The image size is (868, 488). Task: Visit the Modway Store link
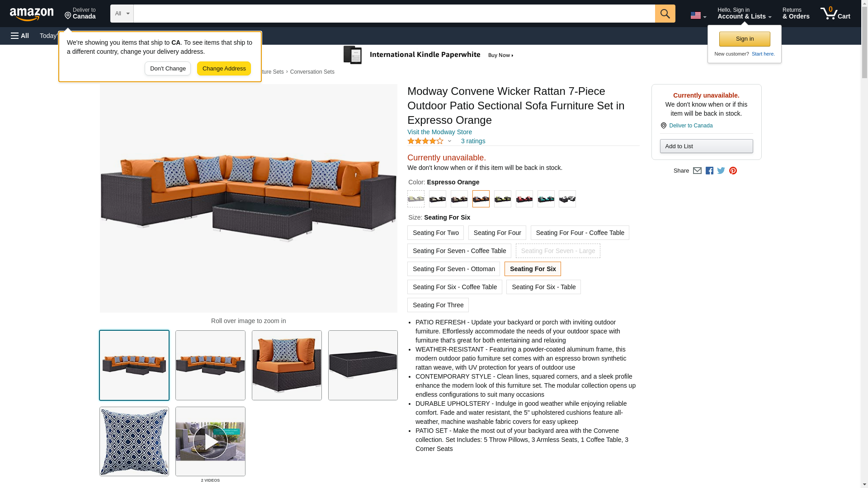coord(439,132)
